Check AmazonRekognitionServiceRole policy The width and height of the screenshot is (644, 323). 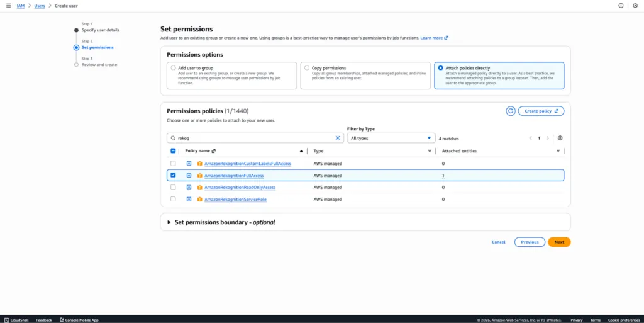coord(173,200)
